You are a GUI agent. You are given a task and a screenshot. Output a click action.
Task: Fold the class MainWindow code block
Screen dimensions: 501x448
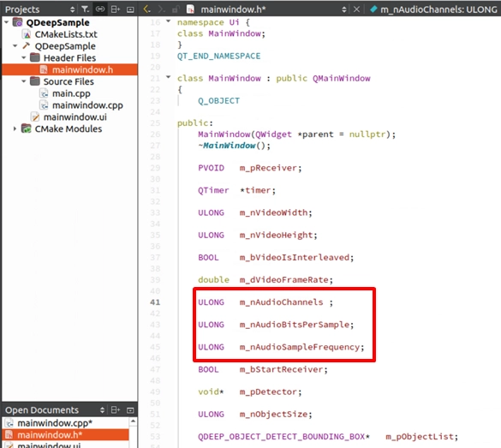[x=169, y=77]
